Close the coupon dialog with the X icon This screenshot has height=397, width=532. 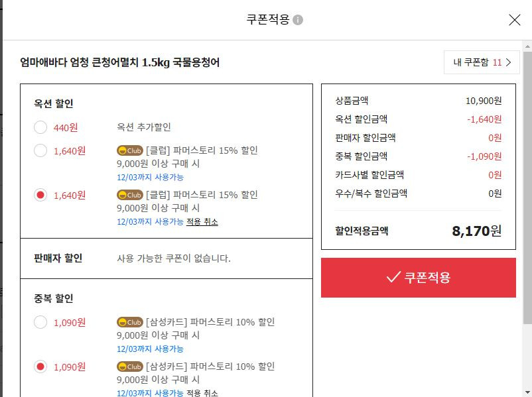pos(514,20)
